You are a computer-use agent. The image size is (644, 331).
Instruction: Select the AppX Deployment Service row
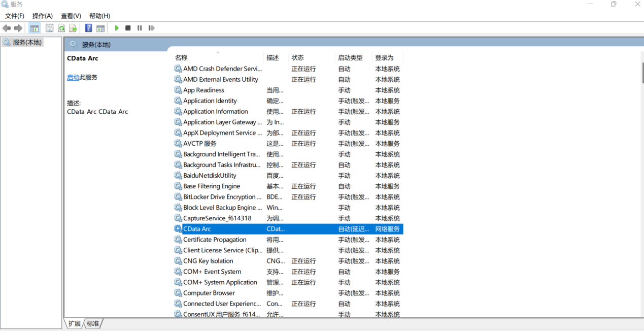pos(288,133)
